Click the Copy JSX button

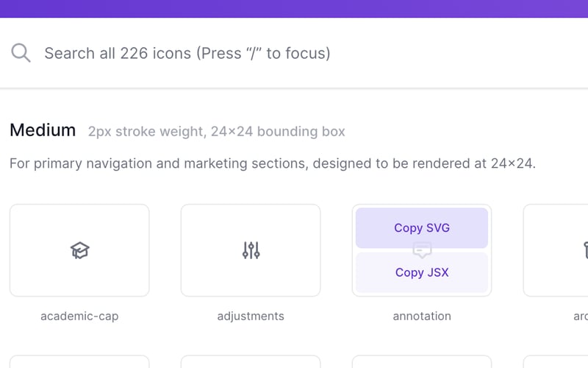coord(422,272)
